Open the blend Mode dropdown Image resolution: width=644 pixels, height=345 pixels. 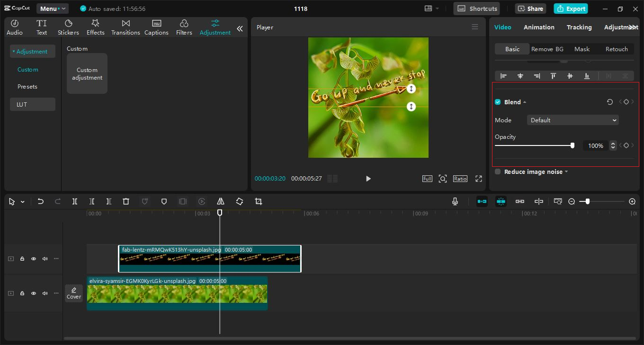[572, 120]
